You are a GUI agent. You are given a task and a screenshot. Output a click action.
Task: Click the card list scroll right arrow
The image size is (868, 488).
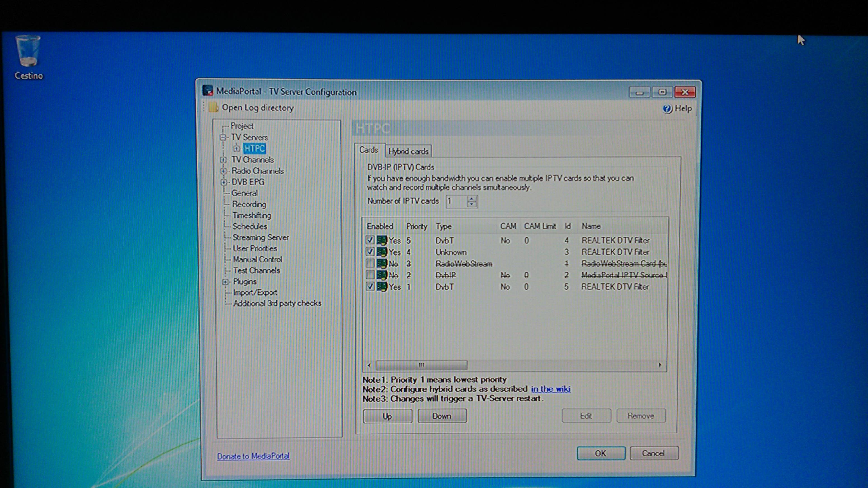(660, 365)
